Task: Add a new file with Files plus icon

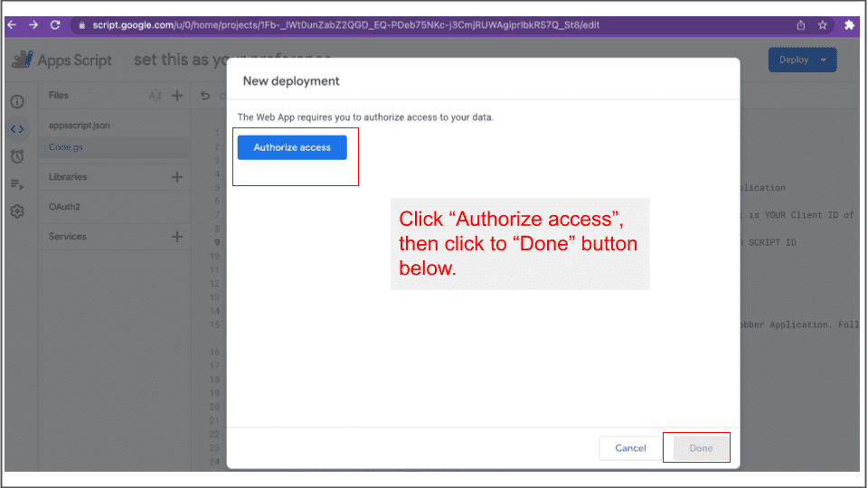Action: (x=177, y=96)
